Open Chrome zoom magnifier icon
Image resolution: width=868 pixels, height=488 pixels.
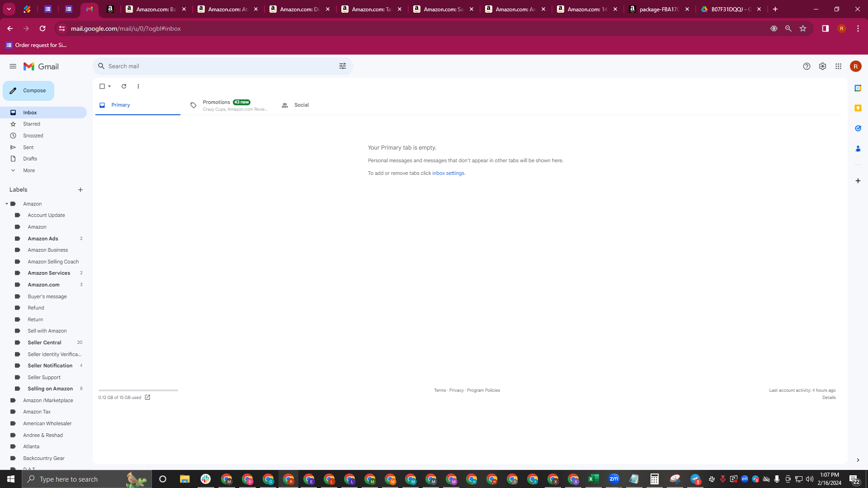[788, 28]
